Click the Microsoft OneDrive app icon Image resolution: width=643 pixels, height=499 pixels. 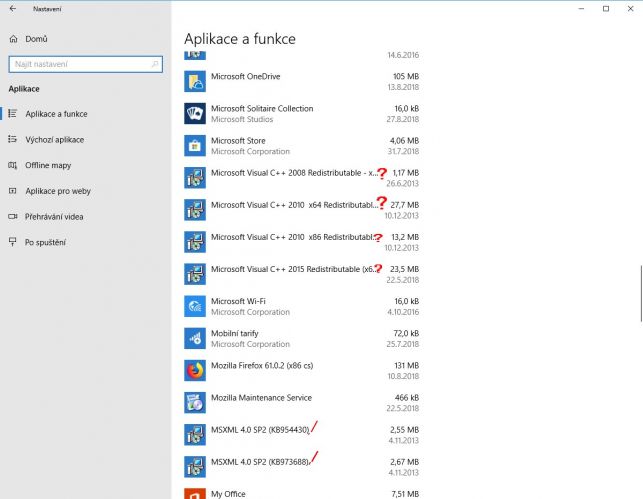point(195,82)
